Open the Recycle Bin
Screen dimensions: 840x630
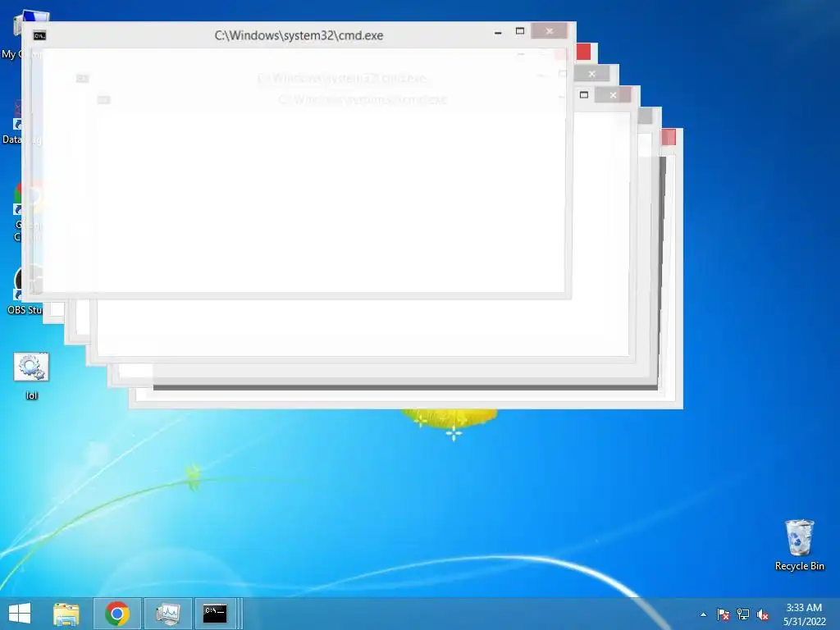(x=799, y=545)
